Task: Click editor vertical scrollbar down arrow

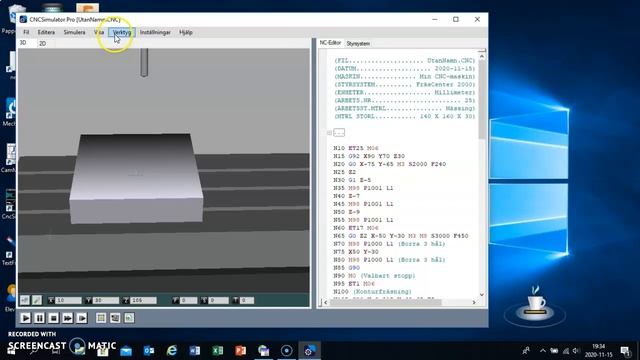Action: (x=482, y=294)
